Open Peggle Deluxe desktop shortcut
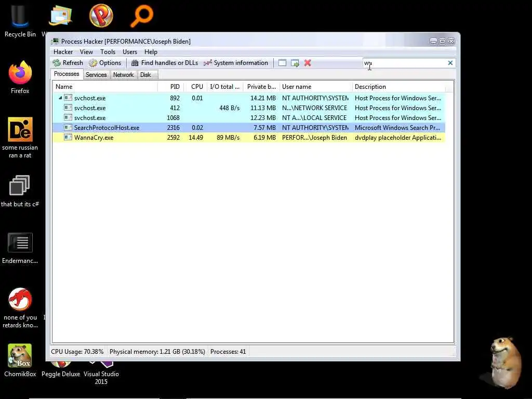Viewport: 532px width, 399px height. pos(61,370)
